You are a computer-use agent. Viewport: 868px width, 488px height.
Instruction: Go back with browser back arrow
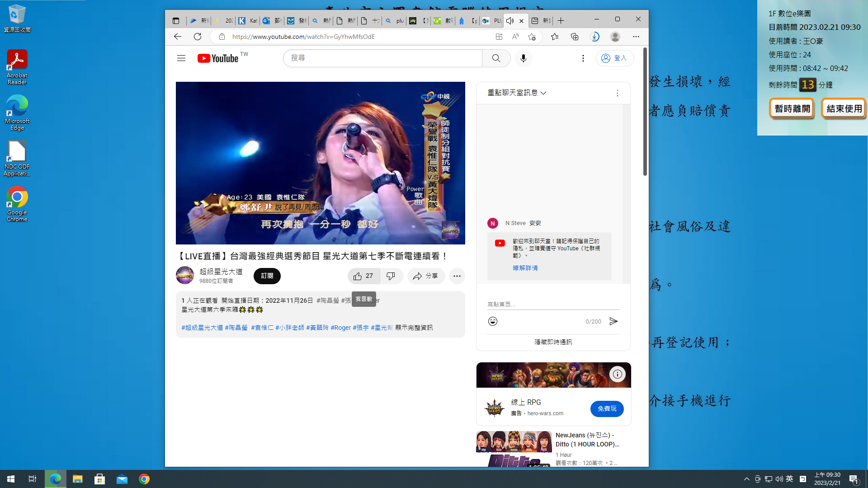pyautogui.click(x=178, y=37)
